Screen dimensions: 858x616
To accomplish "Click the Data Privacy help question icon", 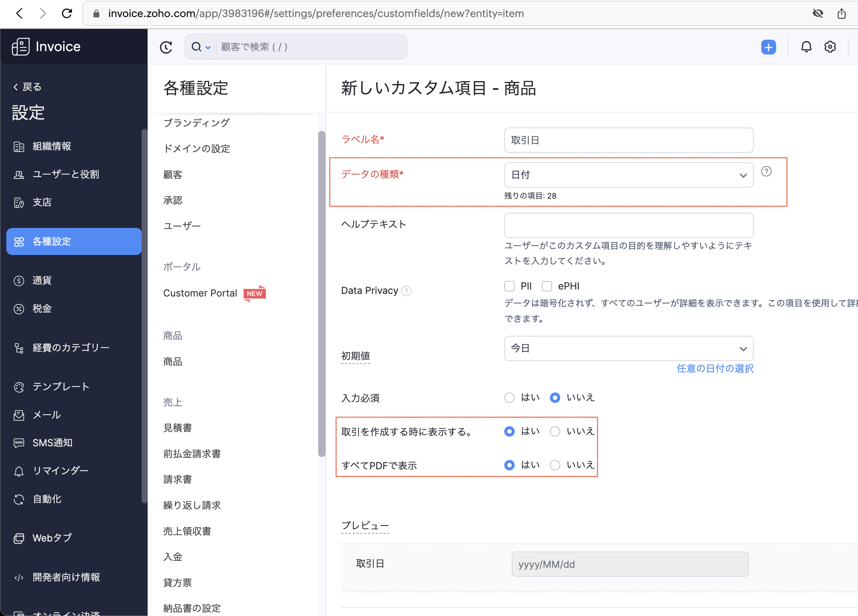I will click(406, 291).
